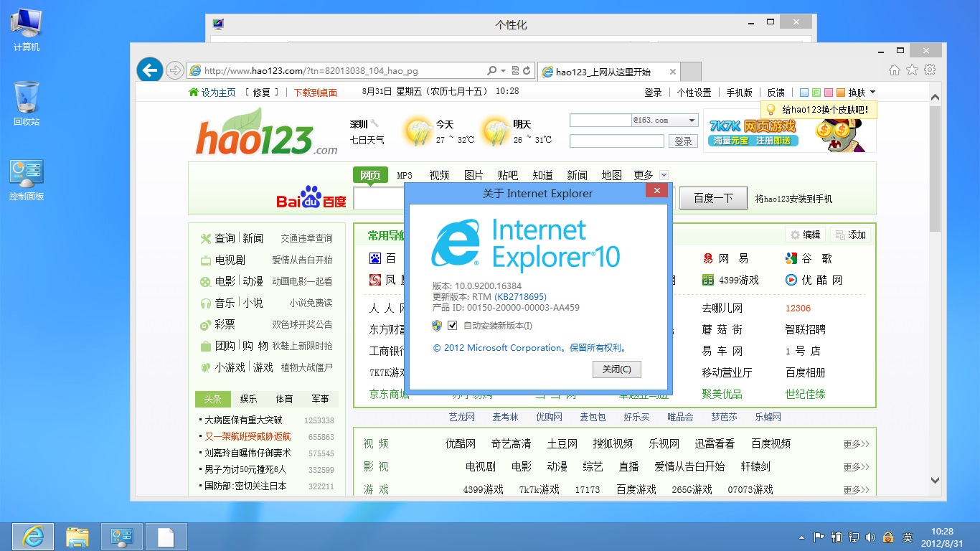
Task: Toggle the auto-install new versions checkbox
Action: tap(452, 326)
